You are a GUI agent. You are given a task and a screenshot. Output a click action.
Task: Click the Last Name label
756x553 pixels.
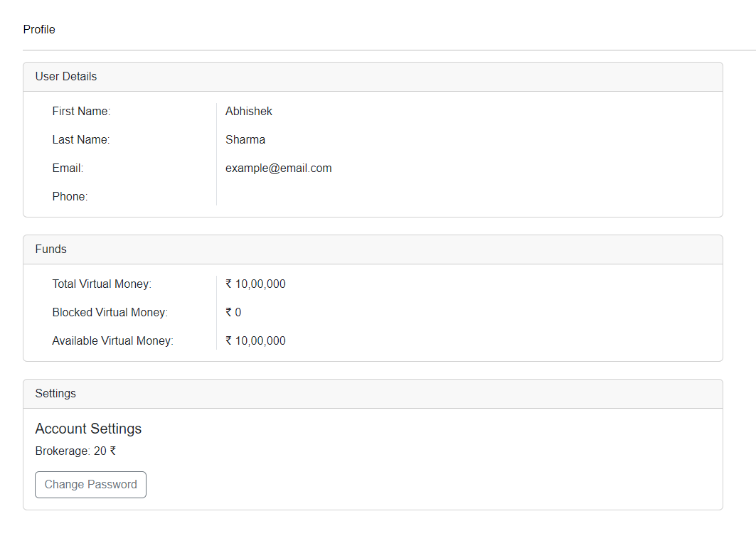80,140
